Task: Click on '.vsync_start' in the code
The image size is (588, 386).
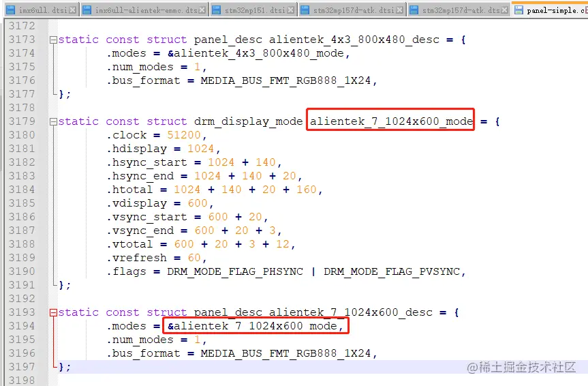Action: [x=146, y=217]
